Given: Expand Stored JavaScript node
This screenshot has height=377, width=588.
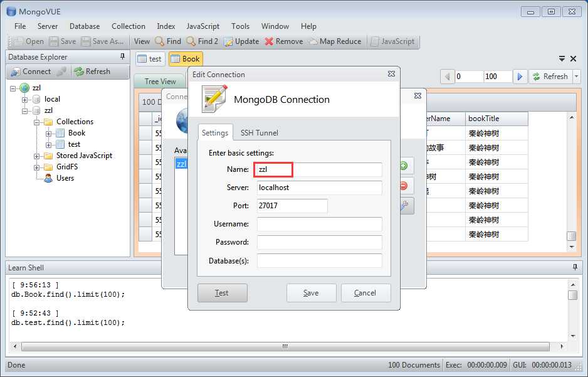Looking at the screenshot, I should point(36,156).
